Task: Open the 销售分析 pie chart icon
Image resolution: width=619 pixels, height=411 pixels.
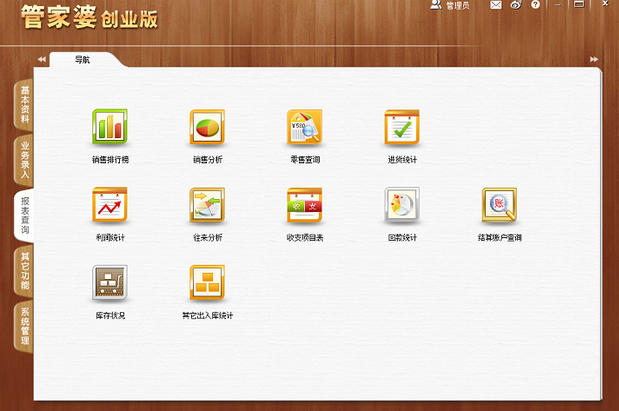Action: (x=207, y=126)
